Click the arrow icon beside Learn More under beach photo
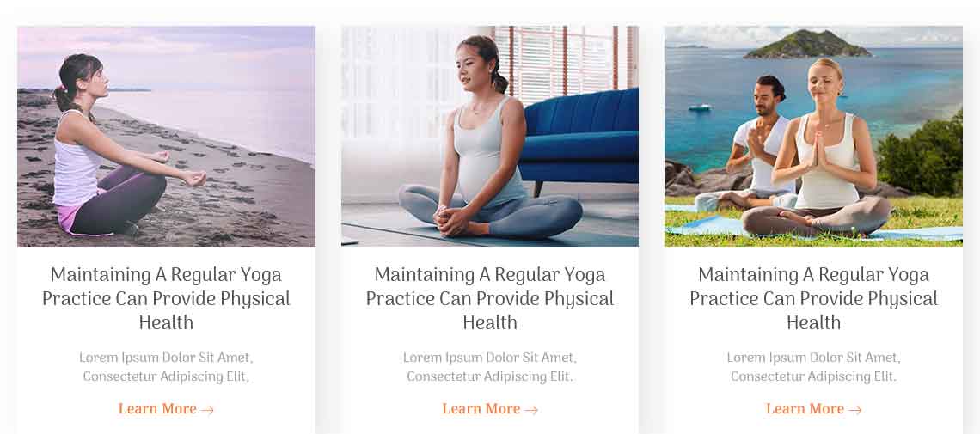The image size is (980, 434). pos(207,410)
